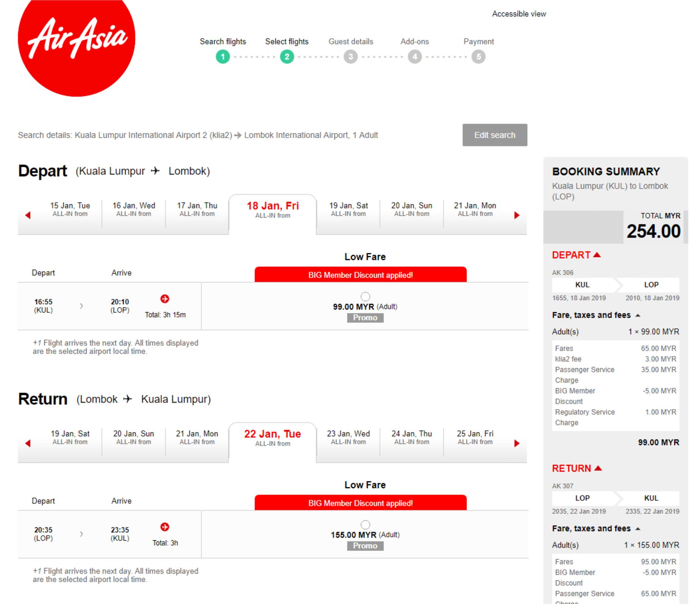The height and width of the screenshot is (604, 700).
Task: Click AirAsia flight icon for 16:55 departure
Action: [165, 299]
